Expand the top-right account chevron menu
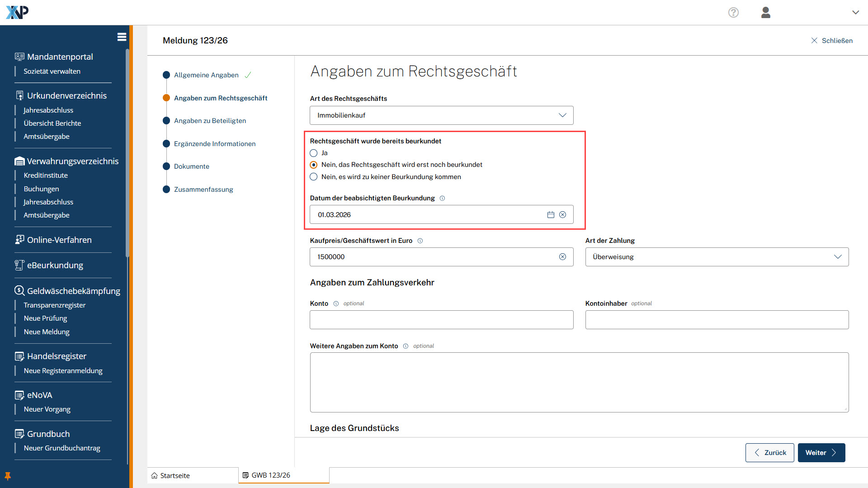This screenshot has height=488, width=868. point(855,13)
